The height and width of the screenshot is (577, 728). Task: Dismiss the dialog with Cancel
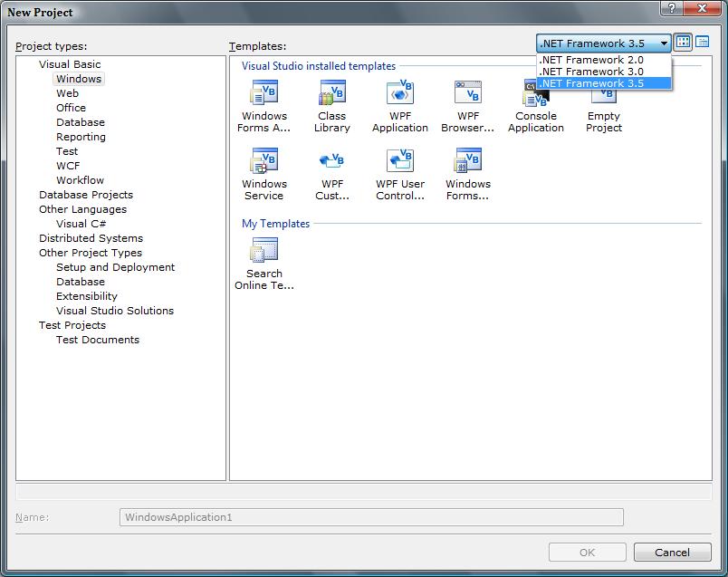(672, 552)
